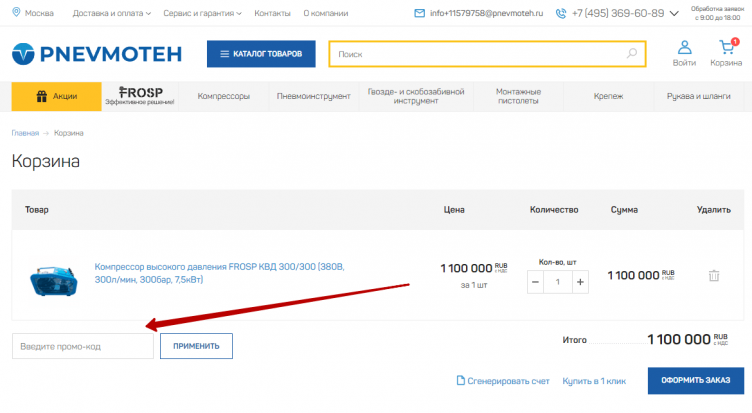Open the Акции promotions tab

pyautogui.click(x=57, y=96)
